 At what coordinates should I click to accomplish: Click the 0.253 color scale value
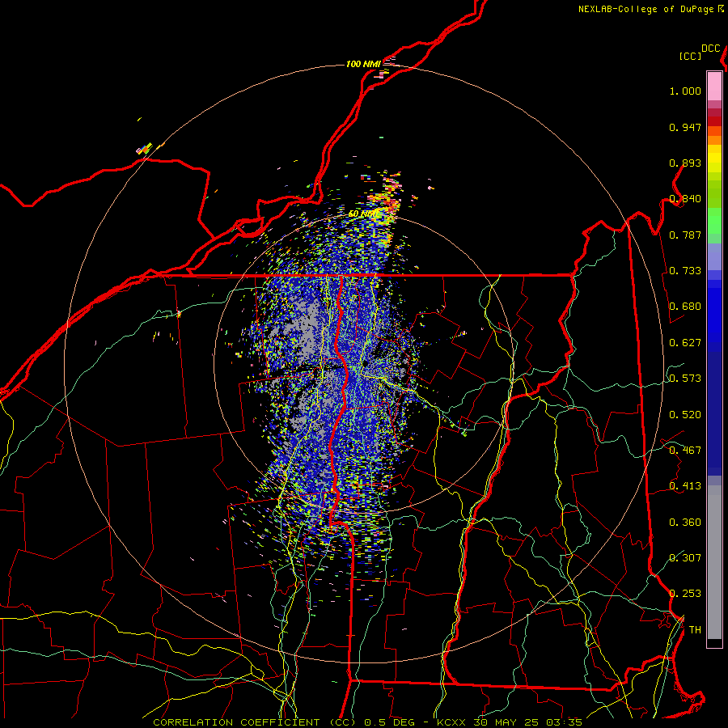(x=685, y=594)
